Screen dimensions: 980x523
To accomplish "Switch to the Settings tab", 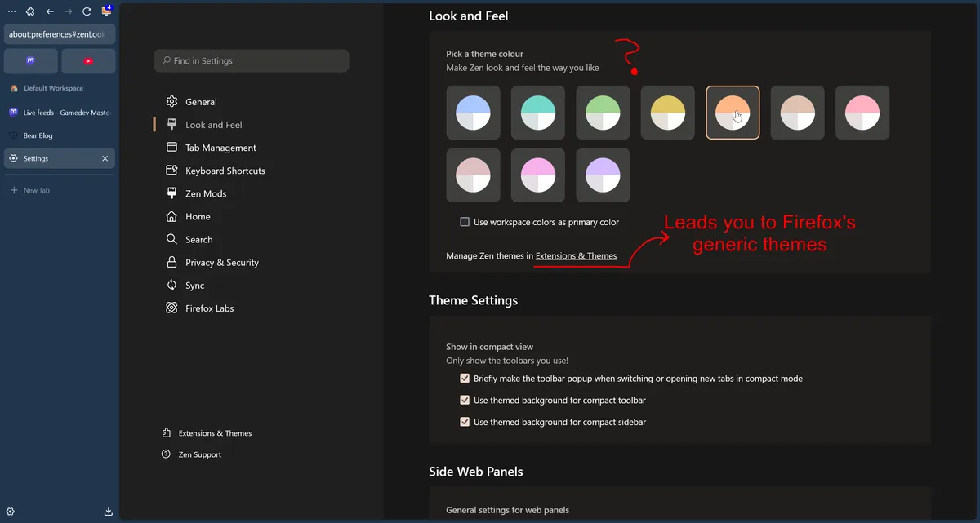I will (x=60, y=158).
